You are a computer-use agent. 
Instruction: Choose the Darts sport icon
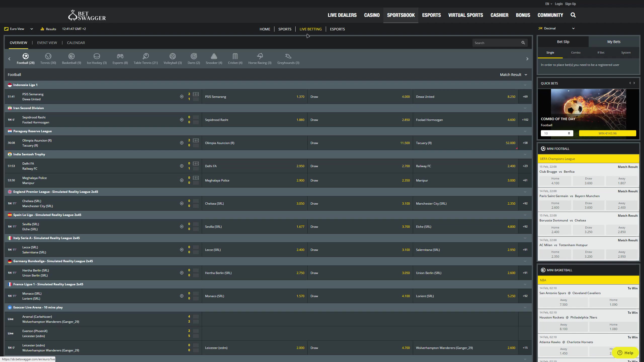pyautogui.click(x=193, y=59)
